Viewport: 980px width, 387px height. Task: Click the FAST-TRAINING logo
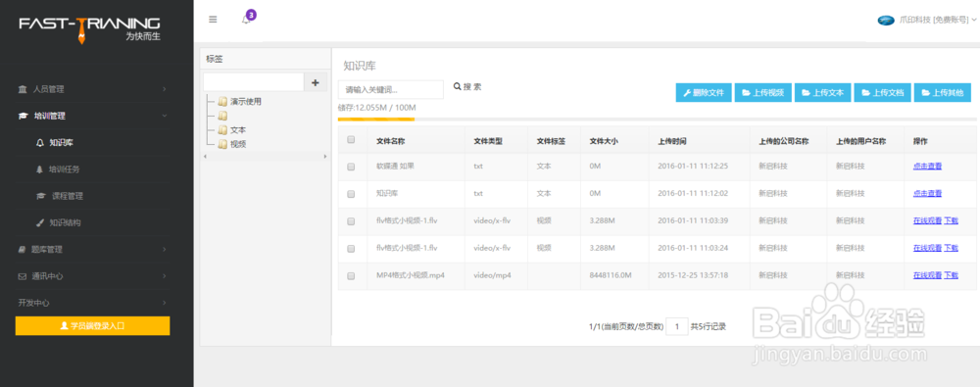(89, 29)
